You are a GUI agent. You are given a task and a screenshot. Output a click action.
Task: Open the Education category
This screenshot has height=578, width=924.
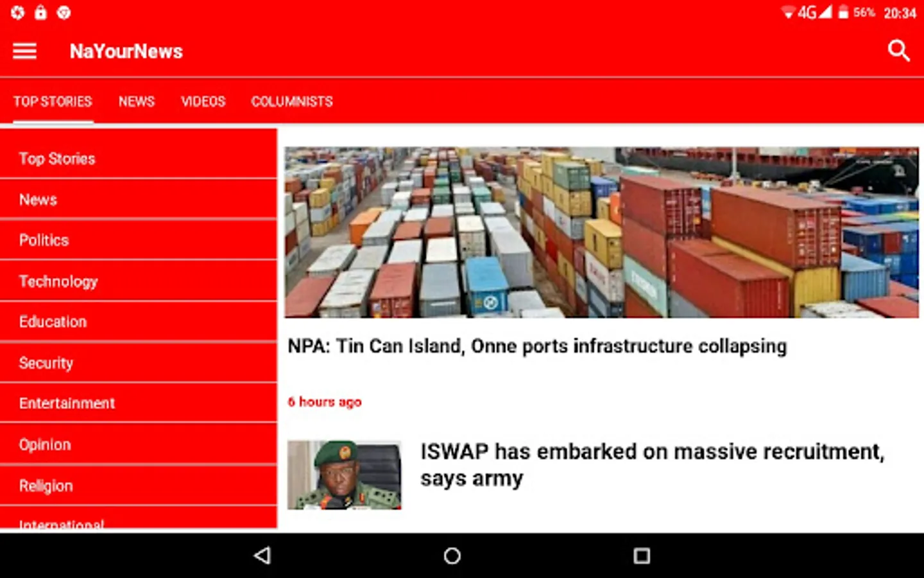click(x=139, y=322)
